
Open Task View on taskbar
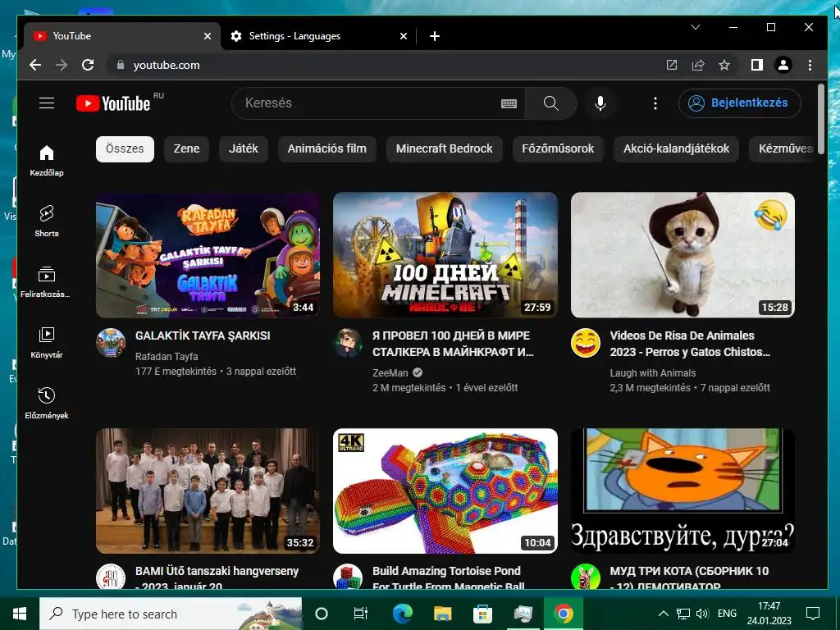(x=361, y=614)
